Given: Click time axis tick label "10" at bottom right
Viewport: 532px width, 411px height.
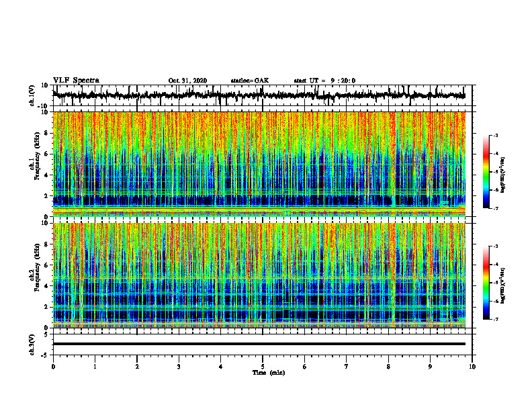Looking at the screenshot, I should coord(472,367).
